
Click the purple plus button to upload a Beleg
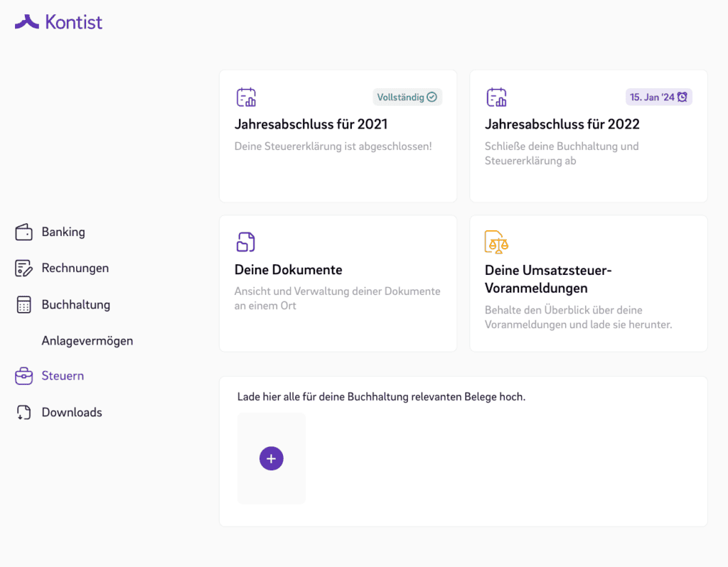coord(271,458)
